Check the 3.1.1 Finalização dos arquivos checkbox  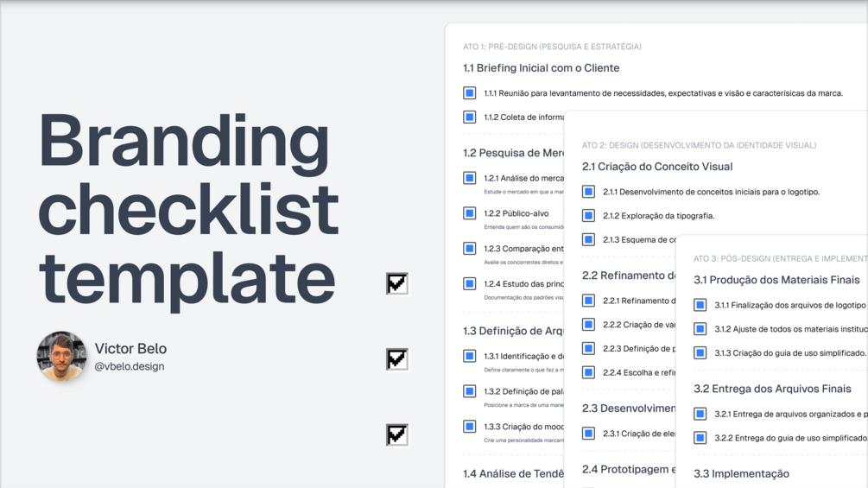700,305
